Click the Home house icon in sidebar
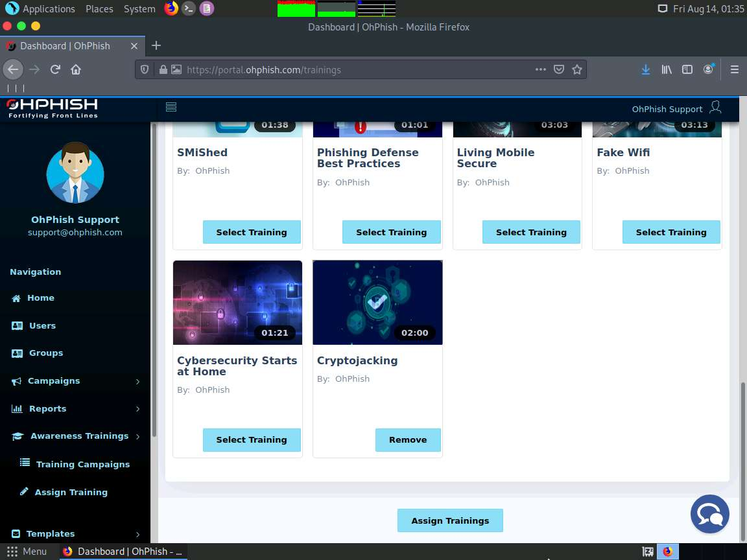 [16, 298]
